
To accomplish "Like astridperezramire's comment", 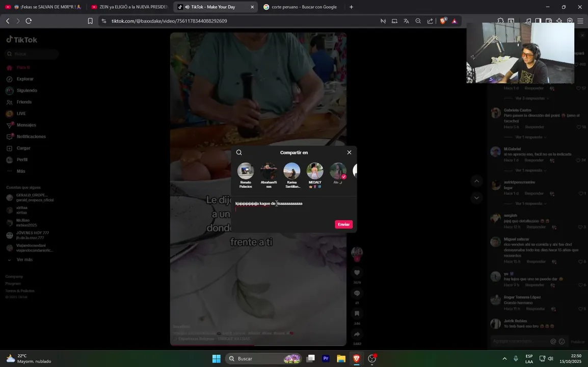I will pyautogui.click(x=580, y=193).
